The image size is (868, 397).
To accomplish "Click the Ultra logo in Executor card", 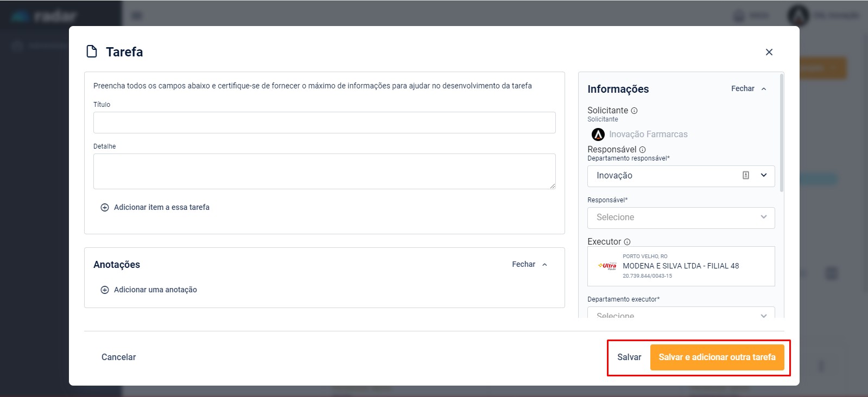I will pyautogui.click(x=607, y=266).
